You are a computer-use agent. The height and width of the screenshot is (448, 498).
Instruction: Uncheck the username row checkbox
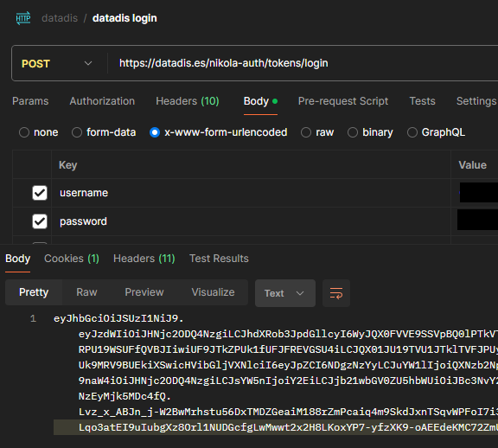coord(40,193)
